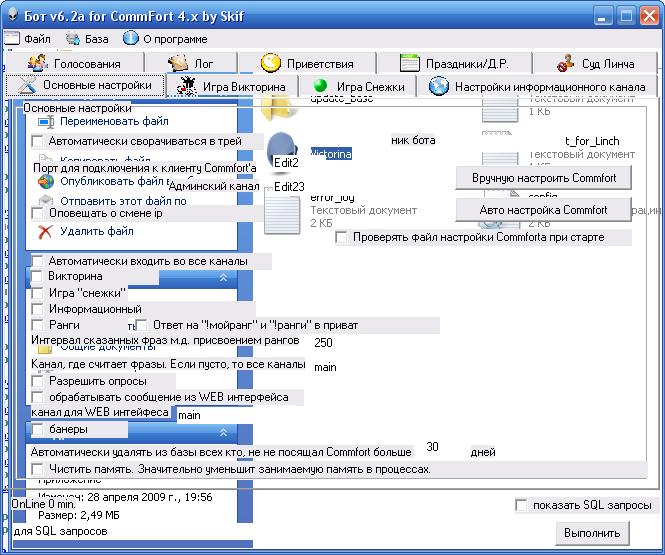Click the rank interval field showing 250
665x555 pixels.
click(x=323, y=342)
